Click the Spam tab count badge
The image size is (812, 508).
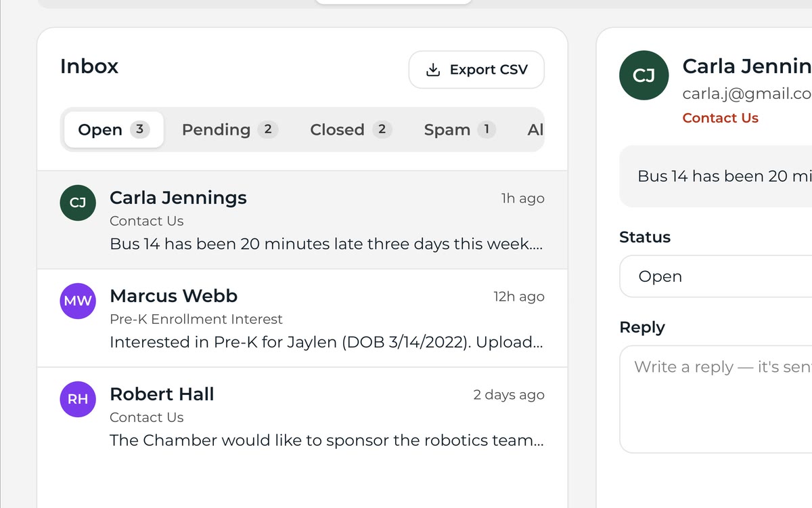[x=486, y=129]
